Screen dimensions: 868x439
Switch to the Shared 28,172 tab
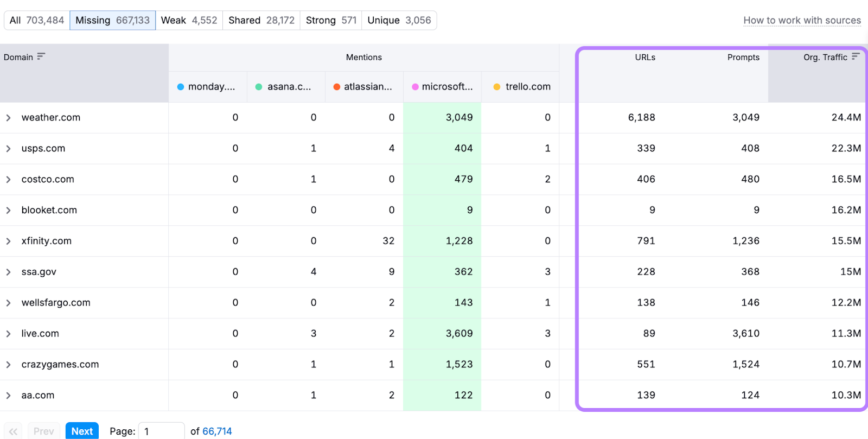click(261, 20)
